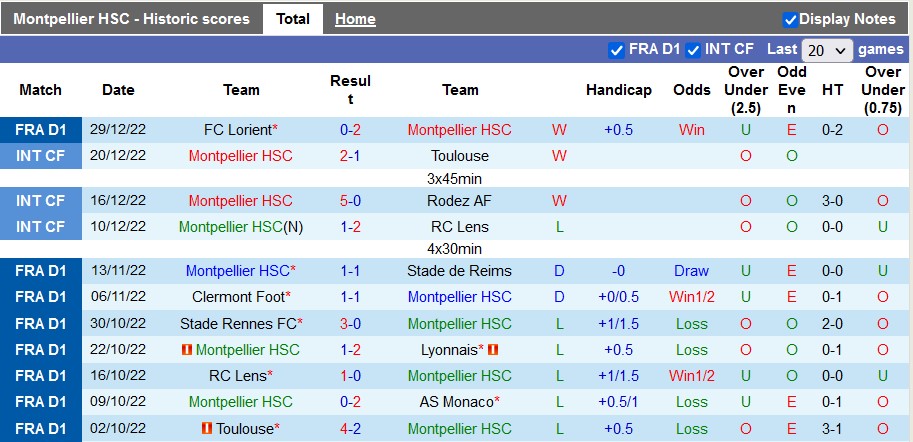Open the AS Monaco team link
Image resolution: width=913 pixels, height=442 pixels.
[x=456, y=402]
